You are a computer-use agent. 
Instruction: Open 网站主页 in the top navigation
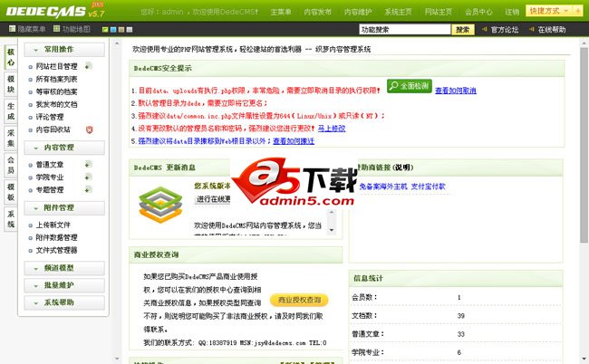coord(439,12)
